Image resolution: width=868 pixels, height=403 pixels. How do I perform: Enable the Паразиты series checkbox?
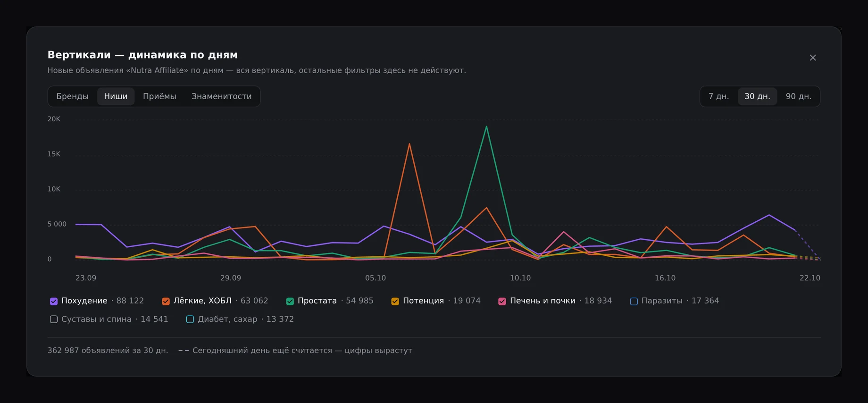point(634,301)
